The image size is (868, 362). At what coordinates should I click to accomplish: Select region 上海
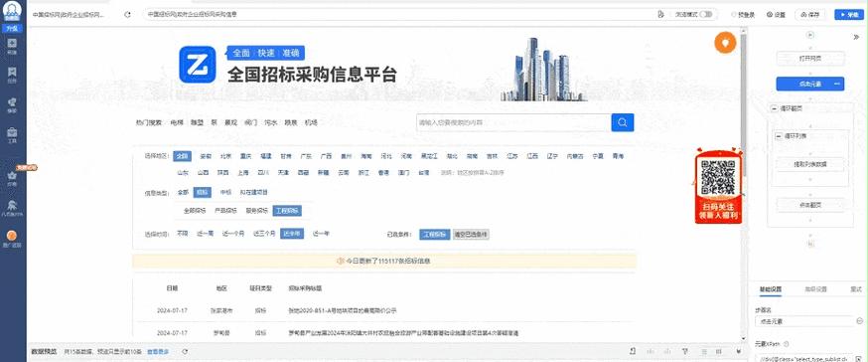(x=243, y=172)
